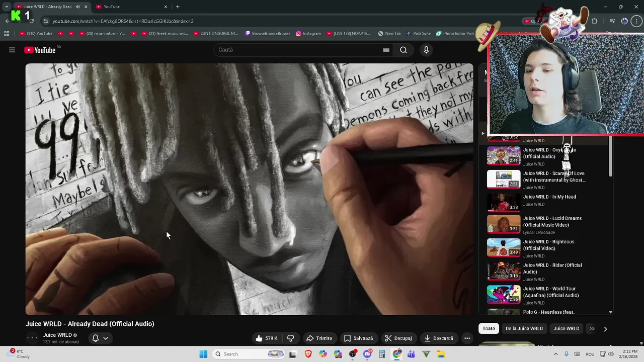Viewport: 644px width, 362px height.
Task: Open the Juice WRLD channel avatar
Action: click(32, 338)
